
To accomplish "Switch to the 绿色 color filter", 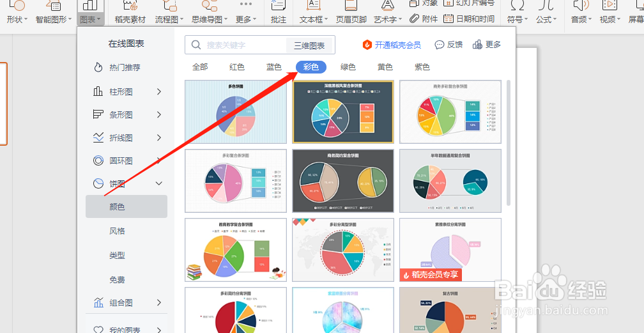I will pos(348,67).
